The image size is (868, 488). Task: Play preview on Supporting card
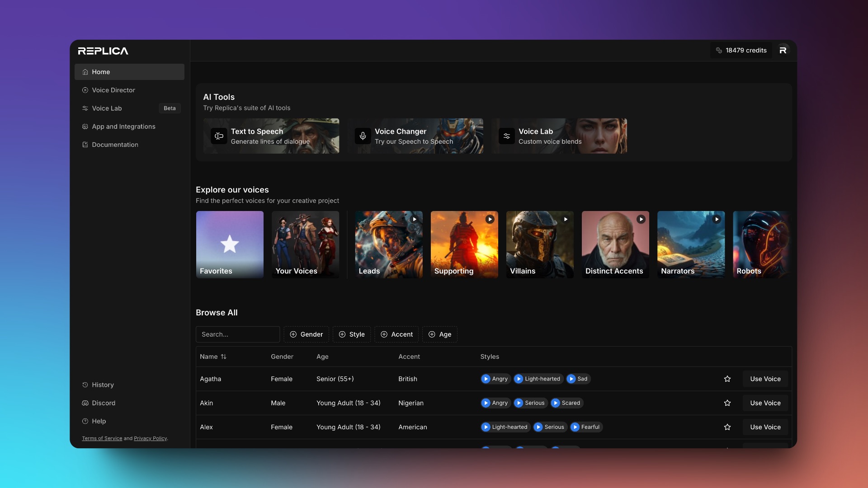click(x=490, y=219)
